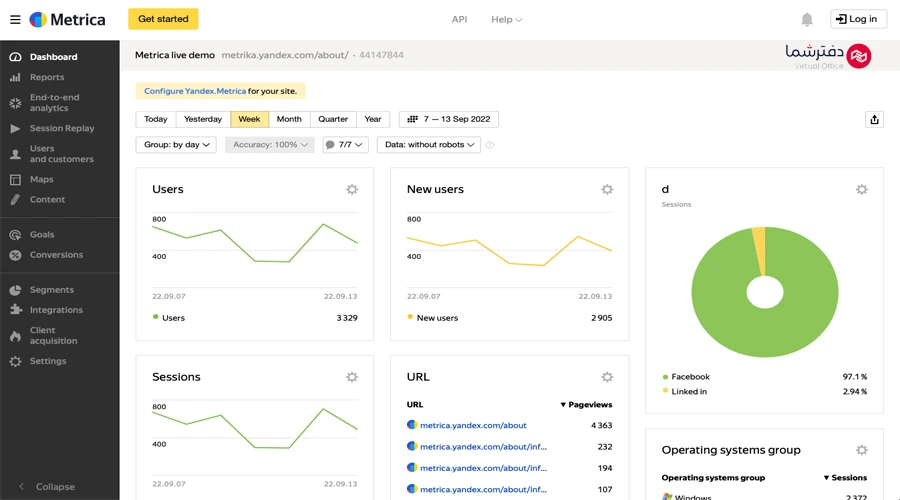Open the Accuracy: 100% dropdown
900x500 pixels.
click(x=270, y=145)
